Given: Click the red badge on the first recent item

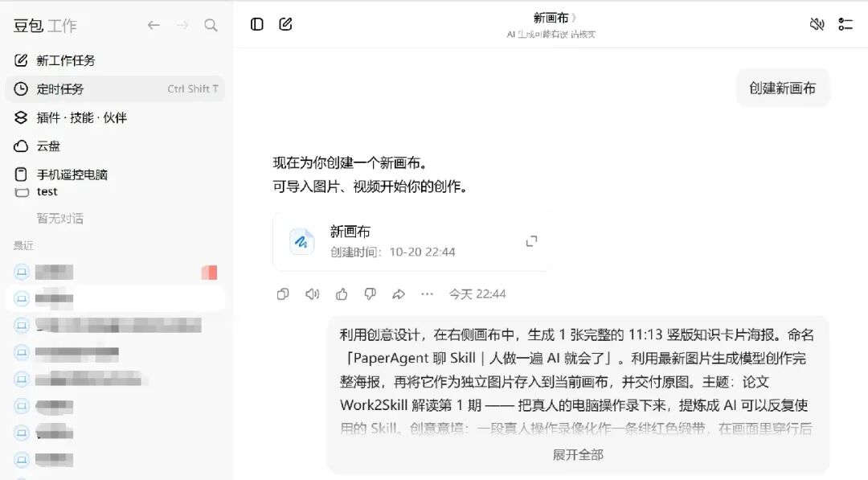Looking at the screenshot, I should click(x=209, y=272).
